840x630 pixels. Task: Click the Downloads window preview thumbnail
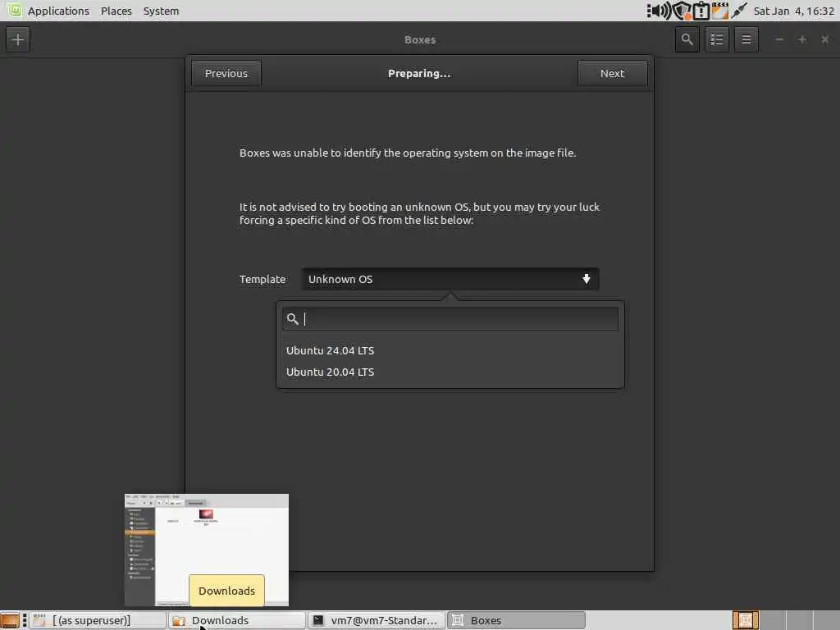coord(206,550)
